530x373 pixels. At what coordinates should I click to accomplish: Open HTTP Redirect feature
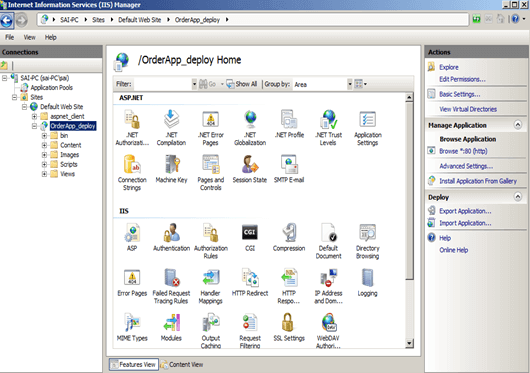(250, 282)
